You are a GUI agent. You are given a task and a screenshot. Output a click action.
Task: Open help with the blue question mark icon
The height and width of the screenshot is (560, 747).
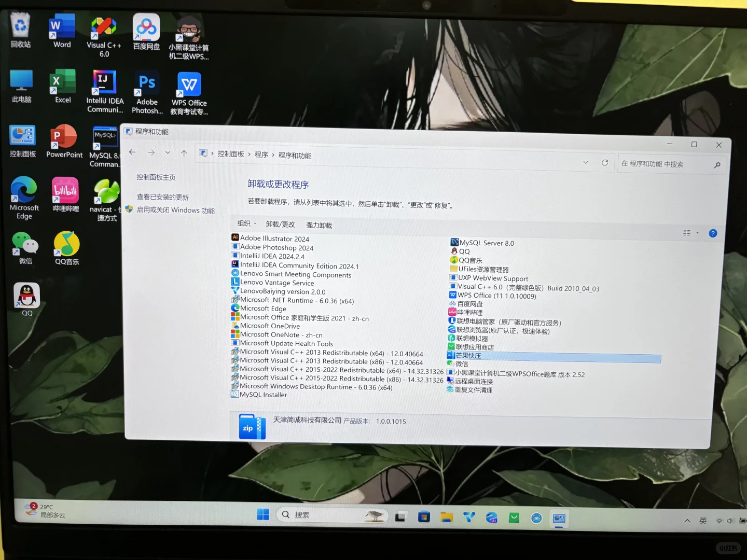click(713, 233)
